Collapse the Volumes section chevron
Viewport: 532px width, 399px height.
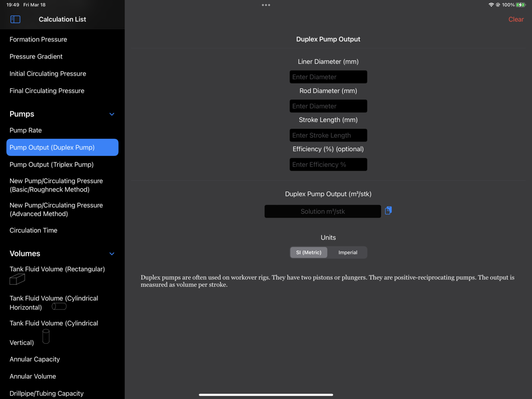pos(112,254)
